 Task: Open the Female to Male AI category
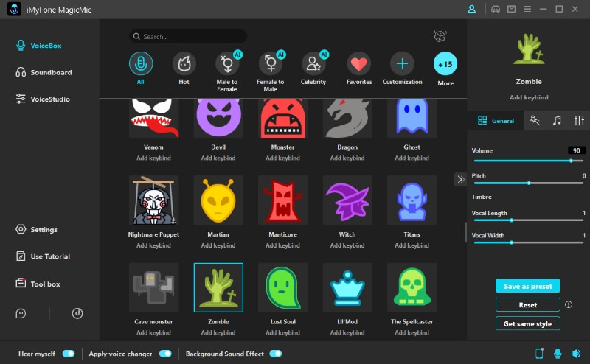point(271,63)
